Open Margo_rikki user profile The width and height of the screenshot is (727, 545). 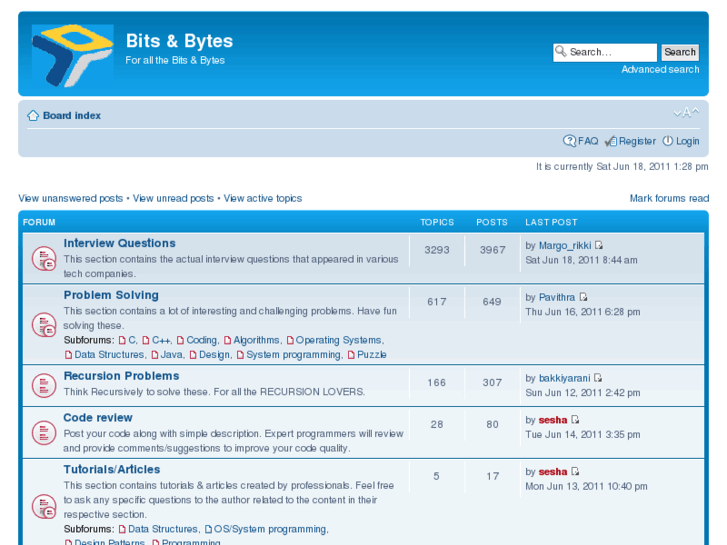565,245
